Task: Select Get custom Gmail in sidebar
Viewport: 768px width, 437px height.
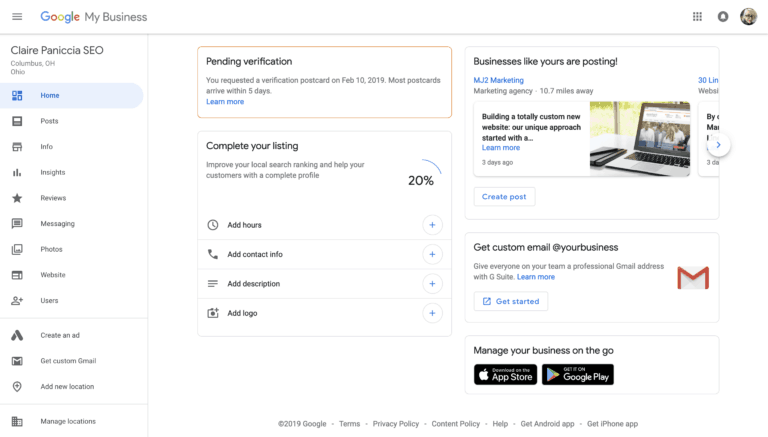Action: (72, 361)
